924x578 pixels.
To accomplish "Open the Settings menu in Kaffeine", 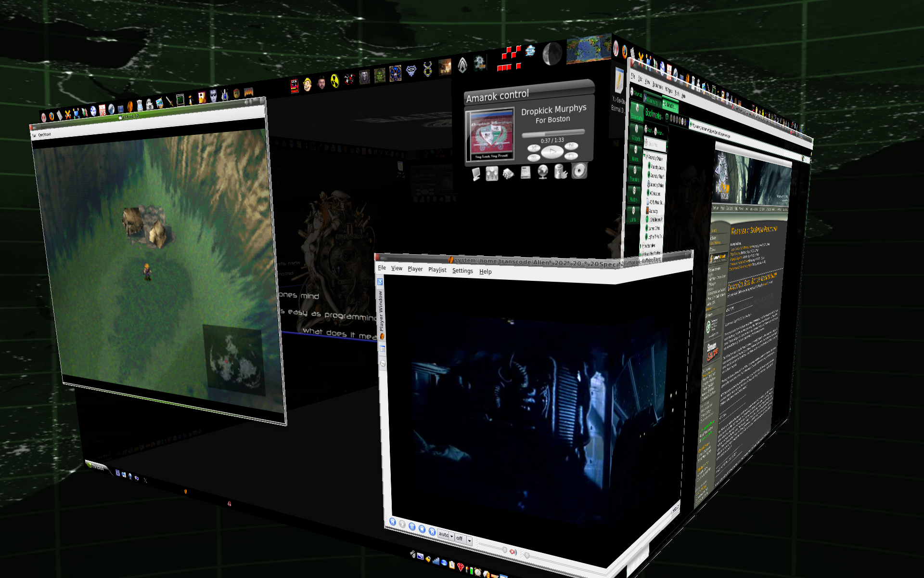I will [x=462, y=271].
